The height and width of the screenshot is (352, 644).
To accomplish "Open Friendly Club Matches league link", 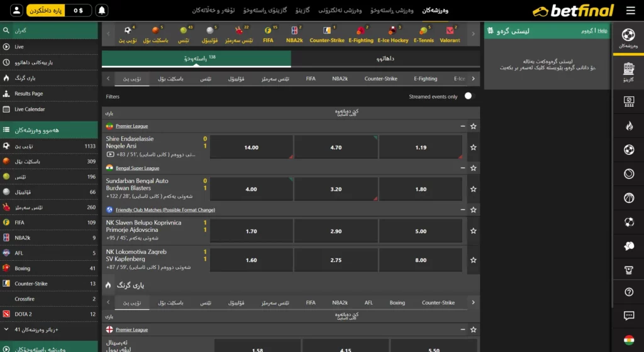I will [165, 210].
